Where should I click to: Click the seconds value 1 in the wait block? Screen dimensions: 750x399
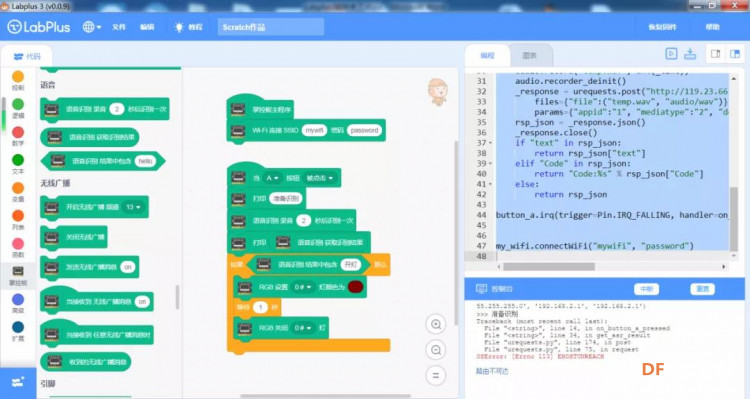tap(260, 307)
